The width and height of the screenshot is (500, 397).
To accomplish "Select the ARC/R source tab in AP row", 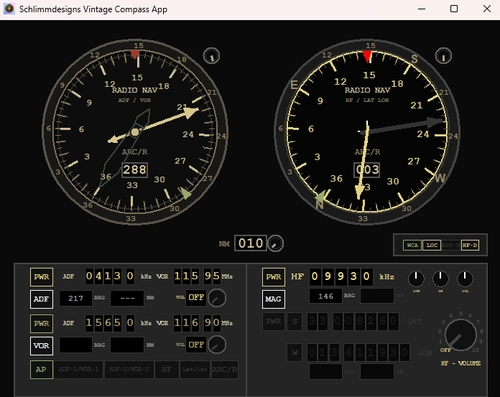I will (225, 369).
